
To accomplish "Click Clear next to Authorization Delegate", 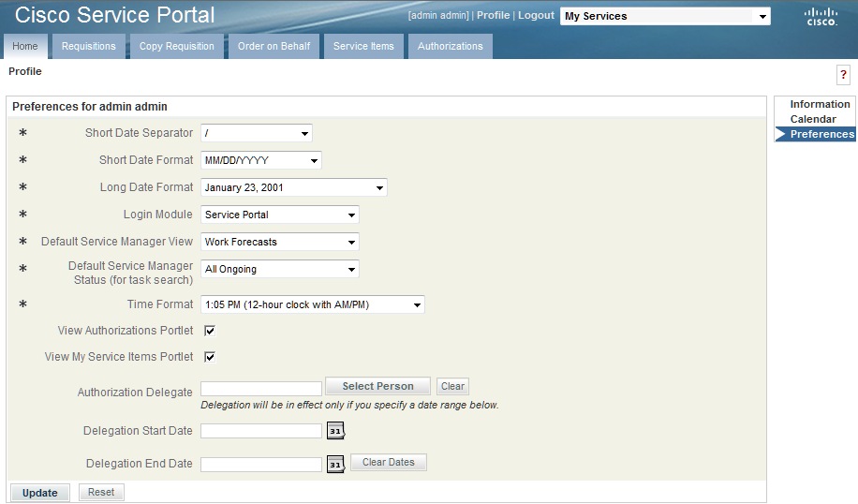I will pos(452,386).
